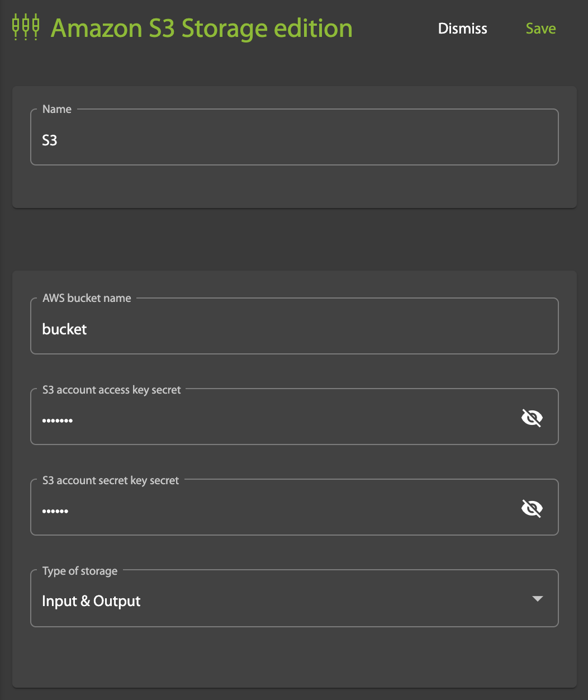Save the Amazon S3 storage settings

tap(540, 29)
